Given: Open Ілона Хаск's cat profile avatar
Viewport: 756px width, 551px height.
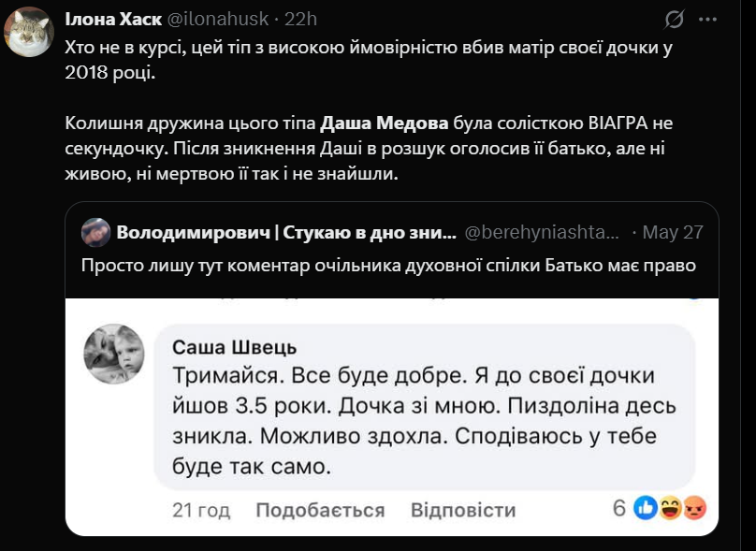Looking at the screenshot, I should click(x=29, y=32).
